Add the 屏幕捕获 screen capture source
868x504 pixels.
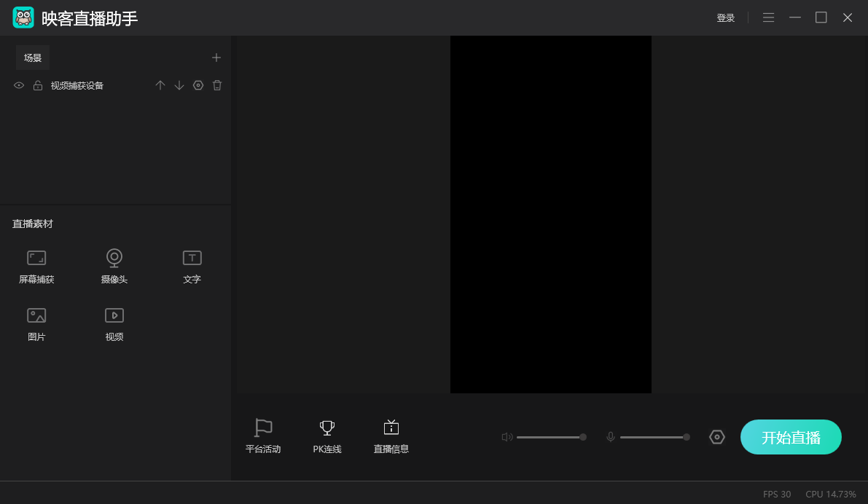point(36,266)
